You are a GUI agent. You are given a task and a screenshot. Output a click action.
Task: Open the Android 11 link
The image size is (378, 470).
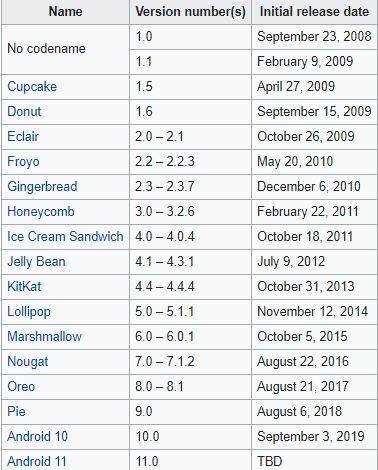(x=37, y=462)
